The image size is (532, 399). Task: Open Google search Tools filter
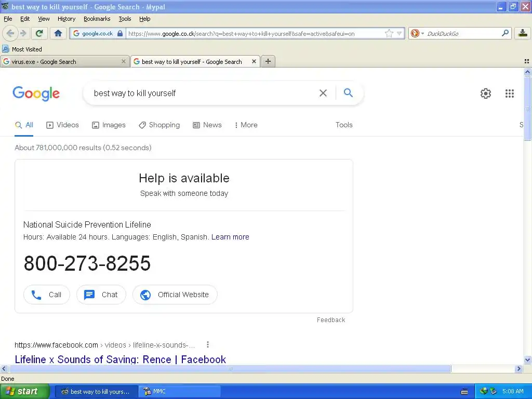[344, 125]
